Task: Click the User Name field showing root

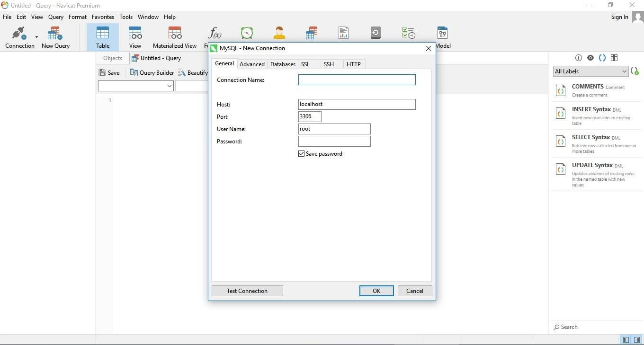Action: click(334, 129)
